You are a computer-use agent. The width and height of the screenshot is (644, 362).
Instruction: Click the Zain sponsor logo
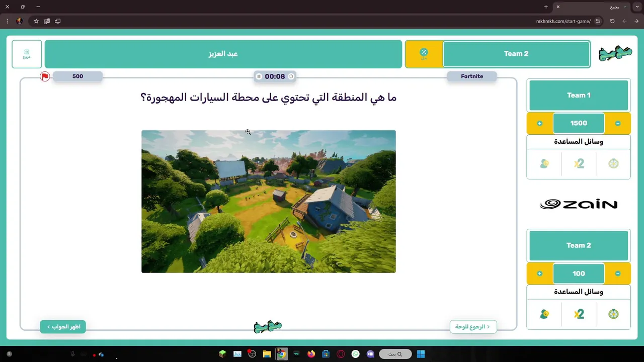579,204
